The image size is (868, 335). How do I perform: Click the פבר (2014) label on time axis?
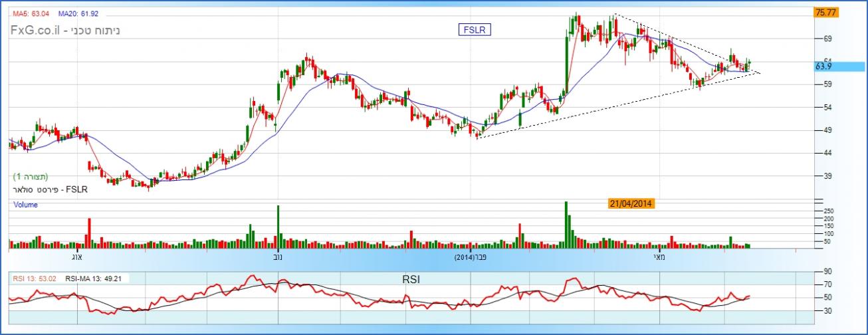coord(473,256)
